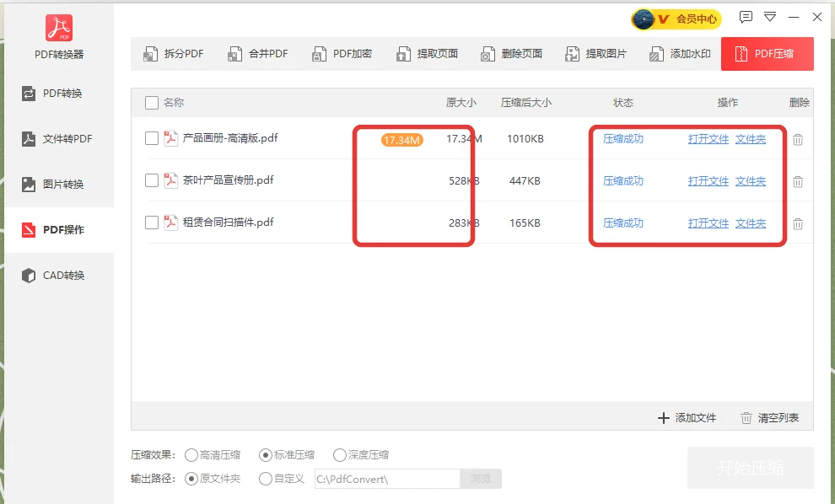
Task: Click the 开始压缩 button
Action: [751, 468]
